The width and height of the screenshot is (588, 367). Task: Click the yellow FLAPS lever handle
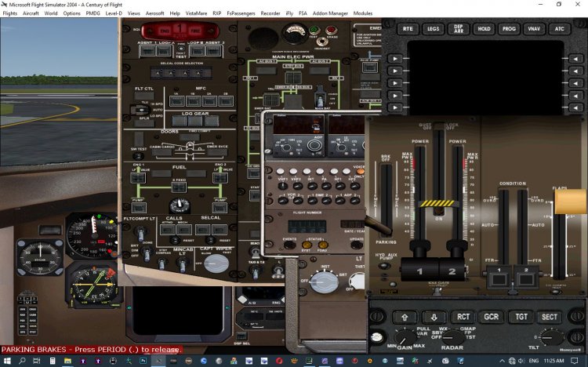click(571, 202)
